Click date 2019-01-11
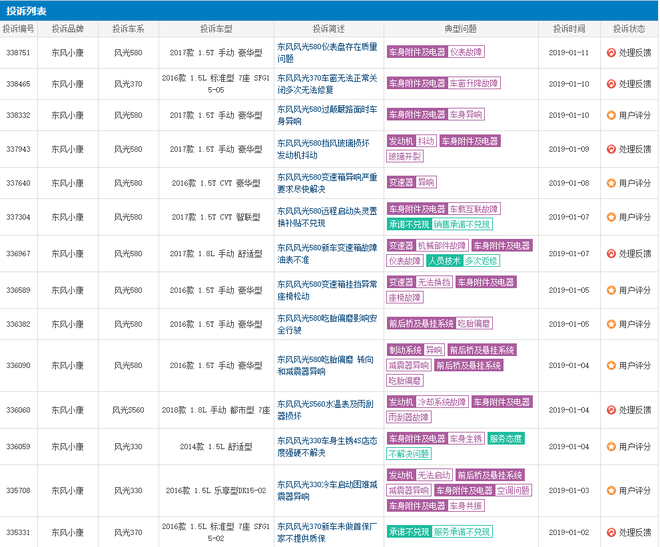Viewport: 660px width, 547px height. [x=569, y=53]
